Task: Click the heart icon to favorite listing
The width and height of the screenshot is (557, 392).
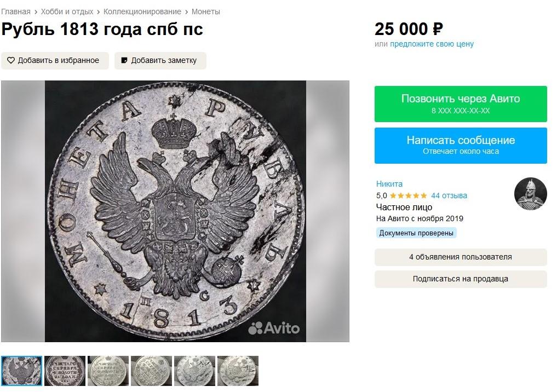Action: click(11, 61)
